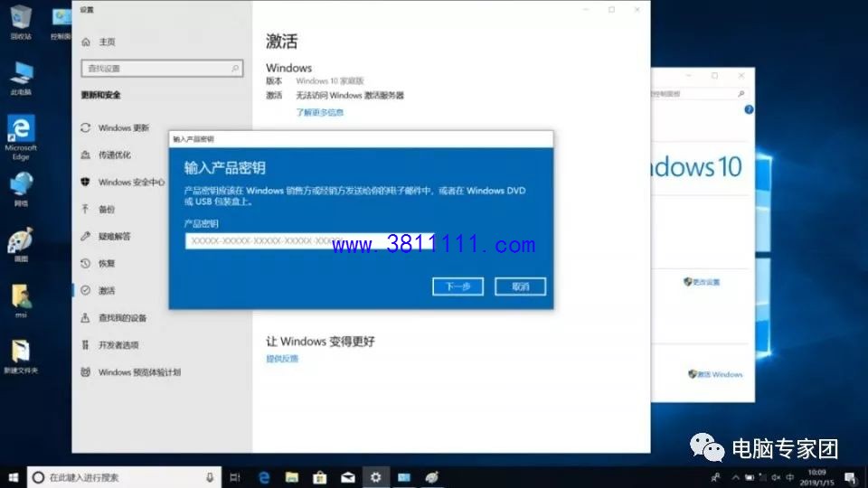Open 网络 desktop icon
The image size is (868, 488).
coord(21,190)
